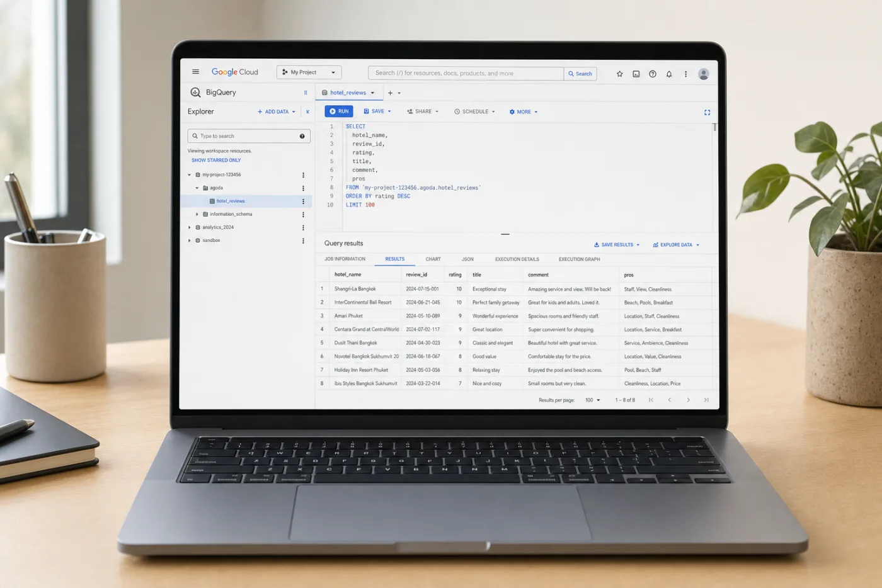Switch to the EXECUTION GRAPH tab

click(579, 259)
